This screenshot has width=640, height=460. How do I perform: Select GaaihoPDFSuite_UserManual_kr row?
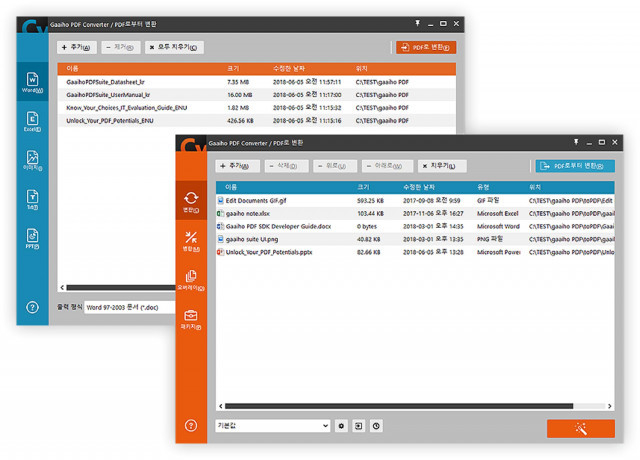point(257,95)
